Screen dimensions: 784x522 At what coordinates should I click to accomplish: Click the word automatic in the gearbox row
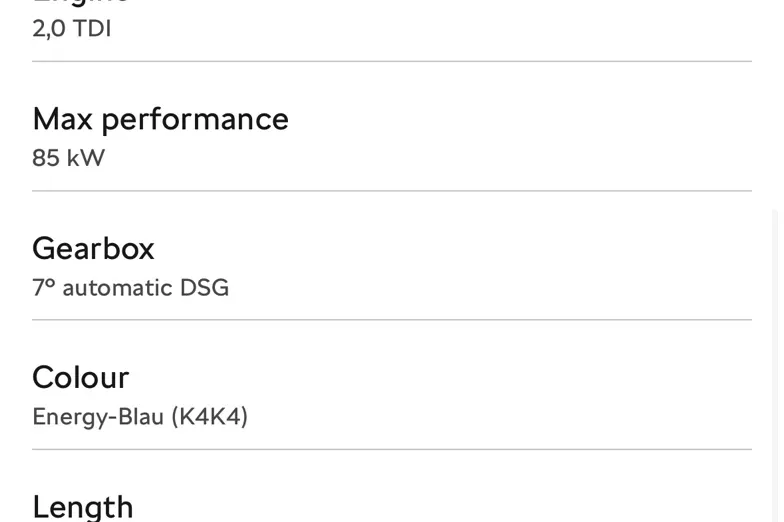(117, 288)
